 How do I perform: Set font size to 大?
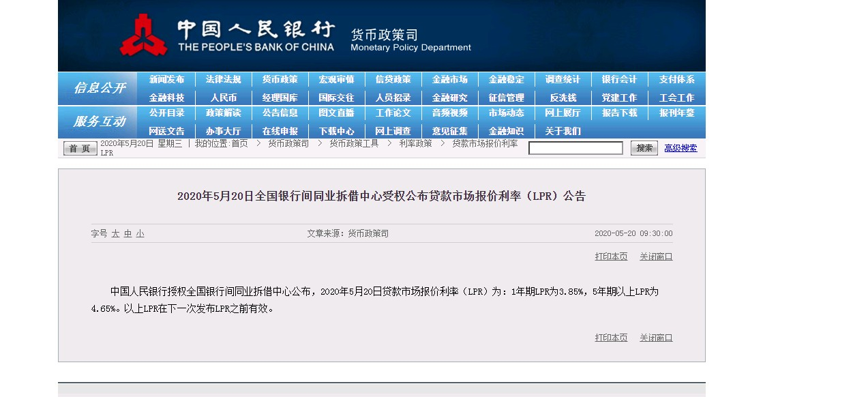point(115,233)
